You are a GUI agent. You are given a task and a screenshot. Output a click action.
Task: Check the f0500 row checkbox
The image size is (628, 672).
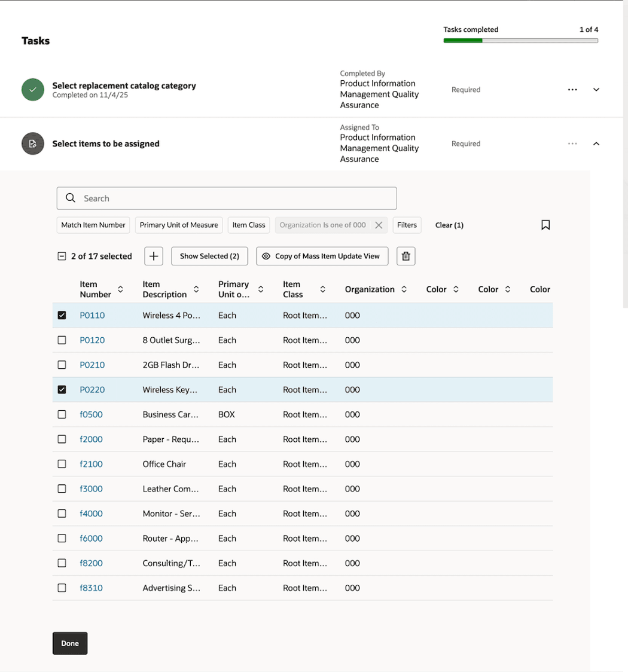[62, 414]
